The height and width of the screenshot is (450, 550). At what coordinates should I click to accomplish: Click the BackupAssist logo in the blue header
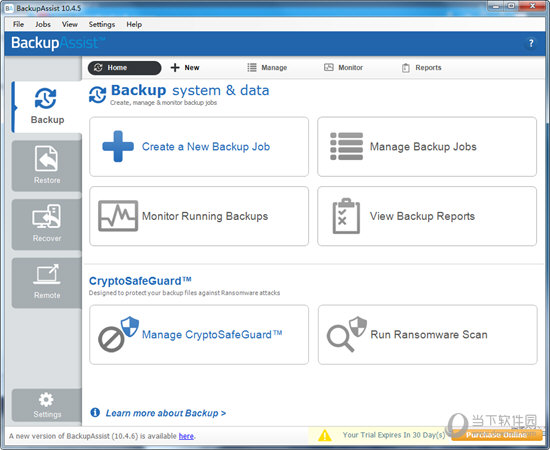pos(58,43)
